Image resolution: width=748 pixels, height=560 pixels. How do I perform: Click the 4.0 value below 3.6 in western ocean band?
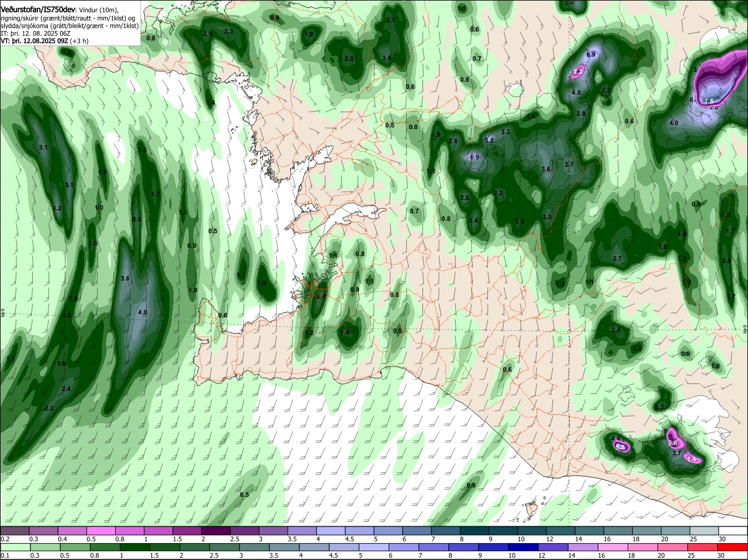click(x=143, y=313)
